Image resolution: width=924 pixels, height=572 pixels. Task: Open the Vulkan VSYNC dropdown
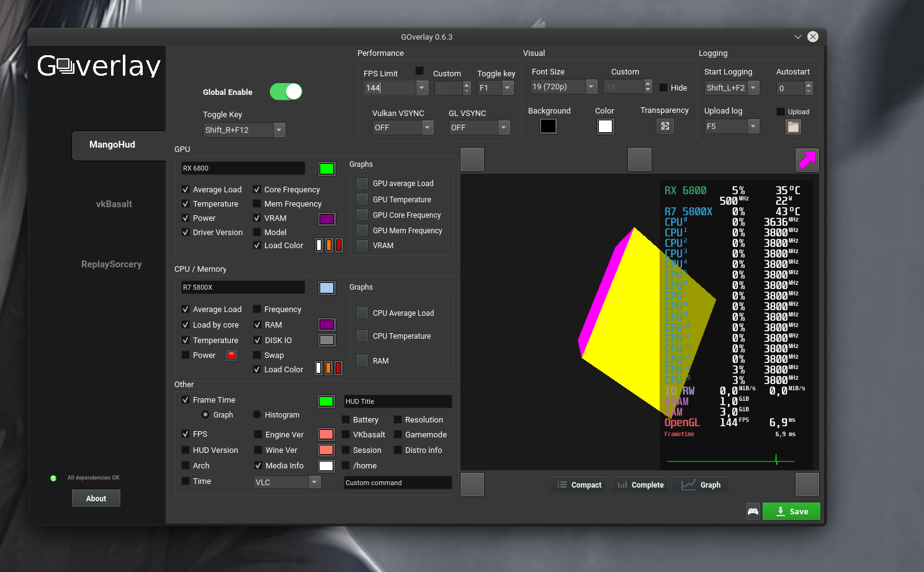pos(428,127)
